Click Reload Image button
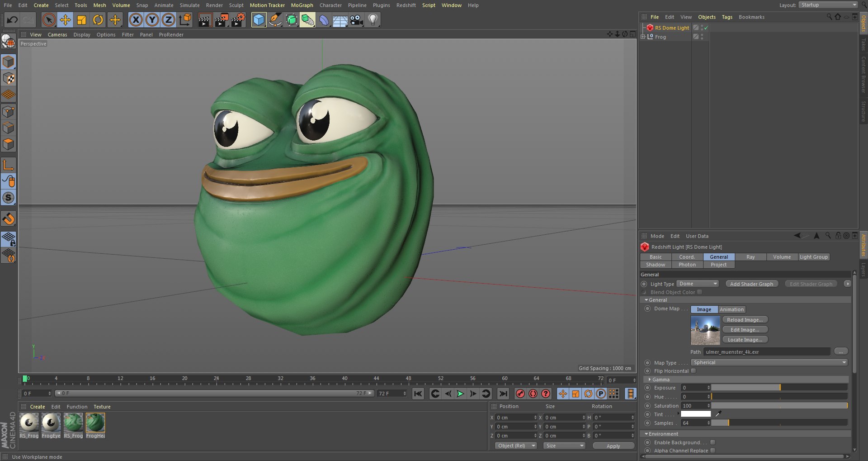The image size is (868, 461). 745,320
